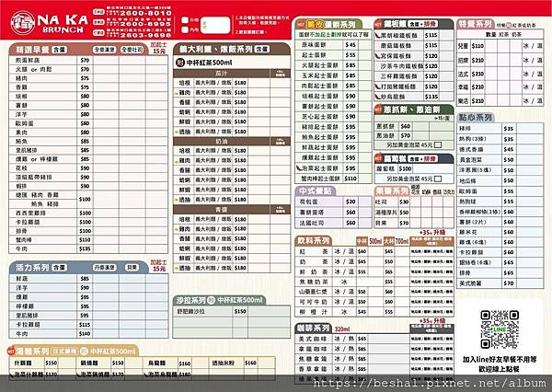Image resolution: width=552 pixels, height=392 pixels.
Task: Click 西西里雞排 $100 breakfast row
Action: 88,213
